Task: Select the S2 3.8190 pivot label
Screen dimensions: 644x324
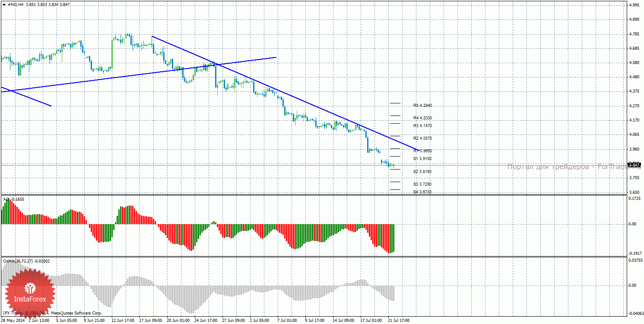Action: 422,172
